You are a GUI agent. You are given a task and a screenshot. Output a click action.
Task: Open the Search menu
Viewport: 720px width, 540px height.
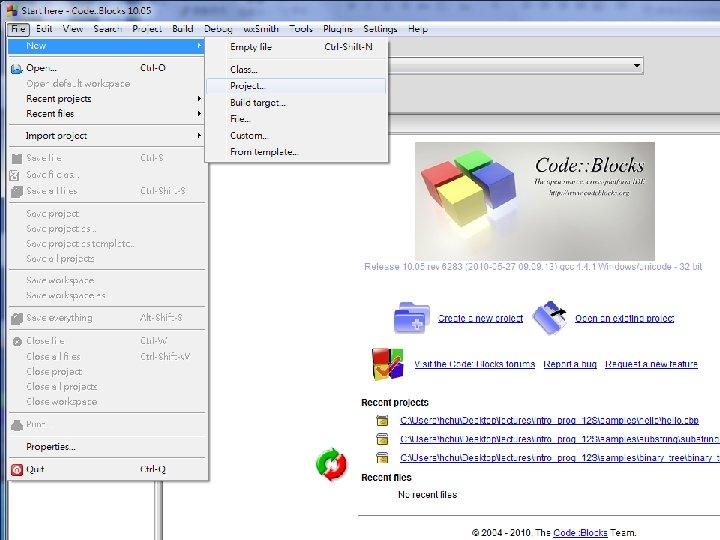tap(107, 29)
